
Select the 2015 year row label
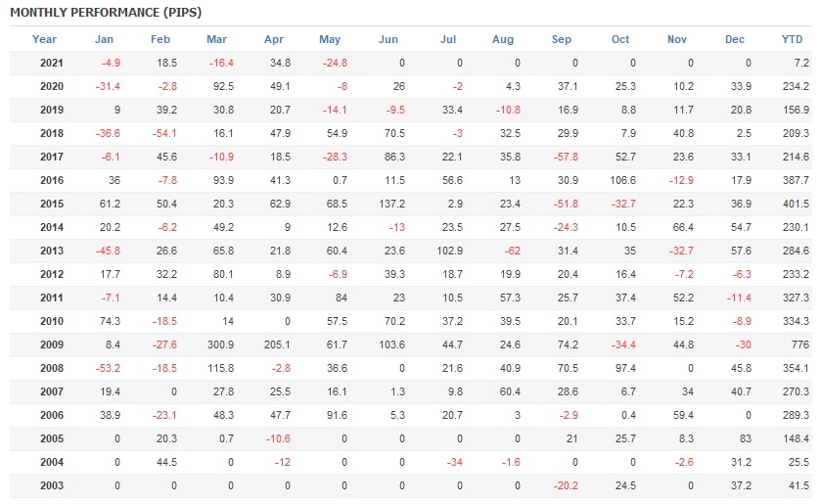click(x=51, y=204)
